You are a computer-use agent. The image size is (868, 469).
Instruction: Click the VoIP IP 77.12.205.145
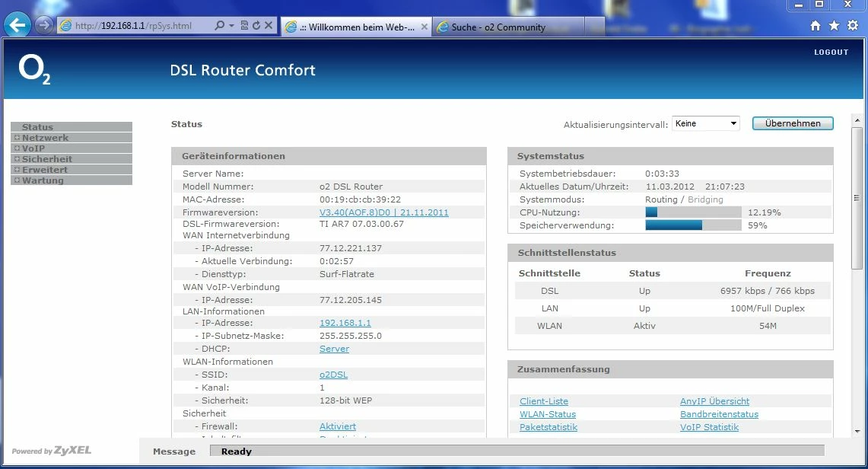351,300
